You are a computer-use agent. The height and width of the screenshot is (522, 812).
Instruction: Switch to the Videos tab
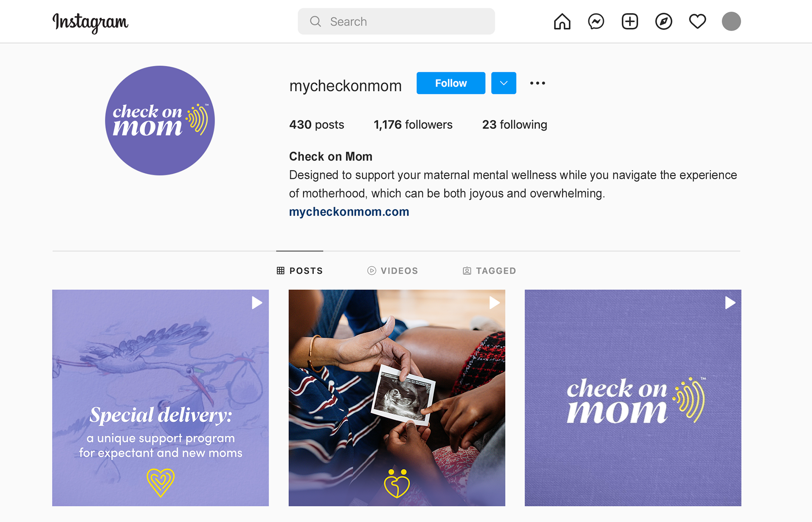(x=392, y=271)
